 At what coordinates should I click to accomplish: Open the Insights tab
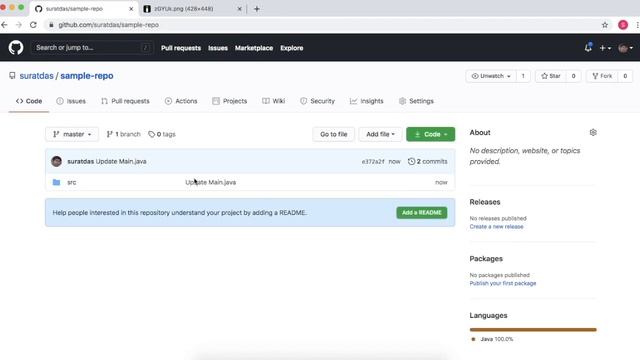(x=367, y=101)
